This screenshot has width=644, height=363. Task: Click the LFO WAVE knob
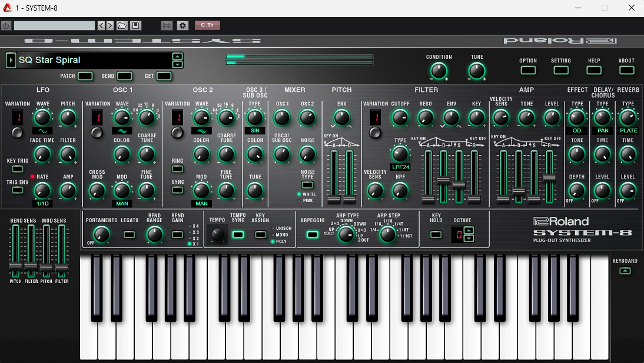pos(42,118)
